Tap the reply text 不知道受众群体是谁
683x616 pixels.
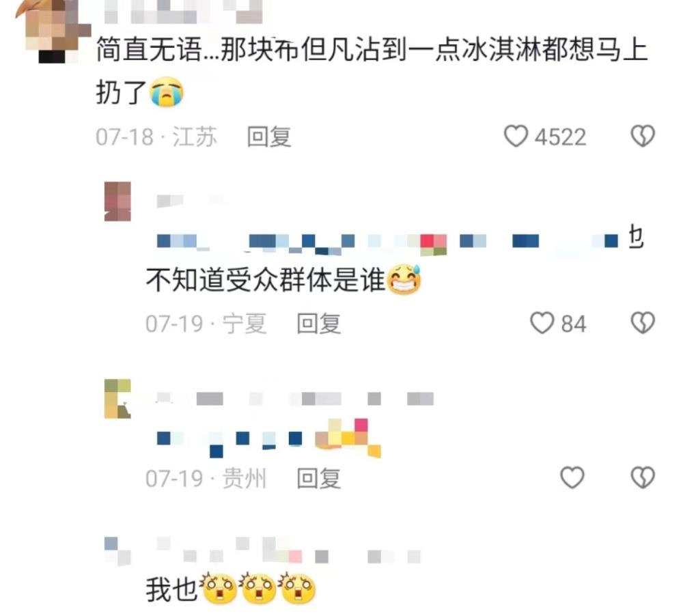266,279
